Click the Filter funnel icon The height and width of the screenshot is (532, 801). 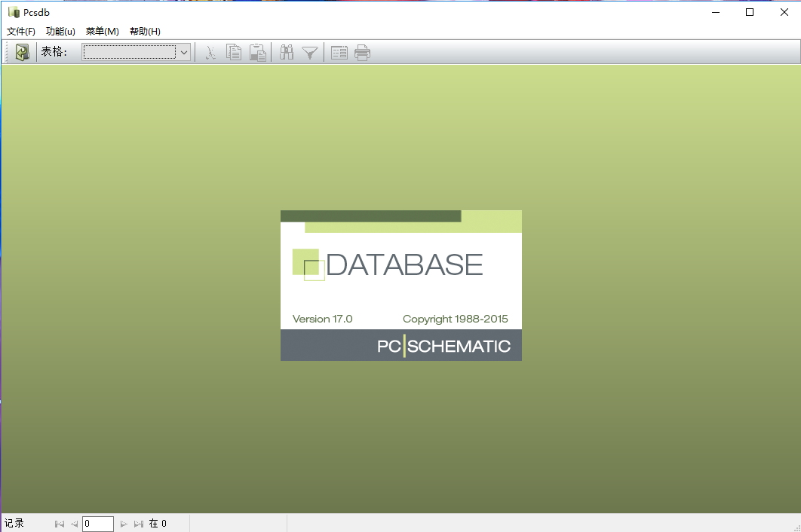coord(309,52)
